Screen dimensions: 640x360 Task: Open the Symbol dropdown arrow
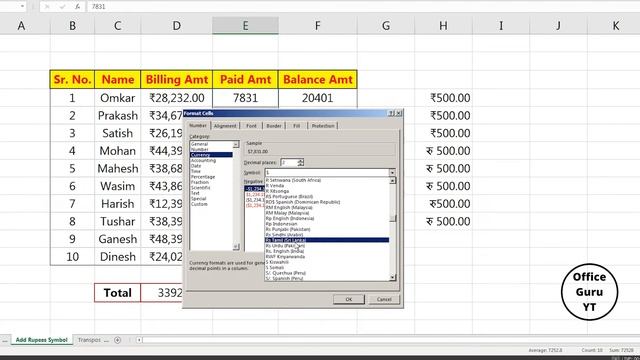[392, 173]
